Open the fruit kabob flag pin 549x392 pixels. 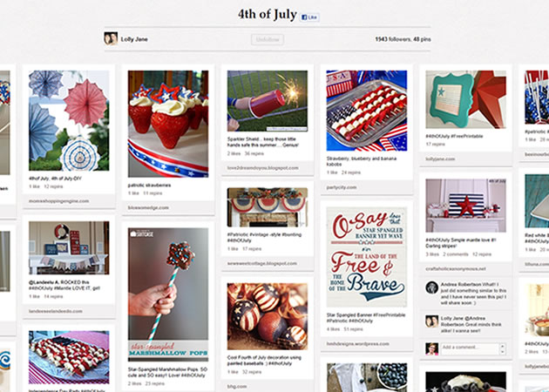point(367,111)
